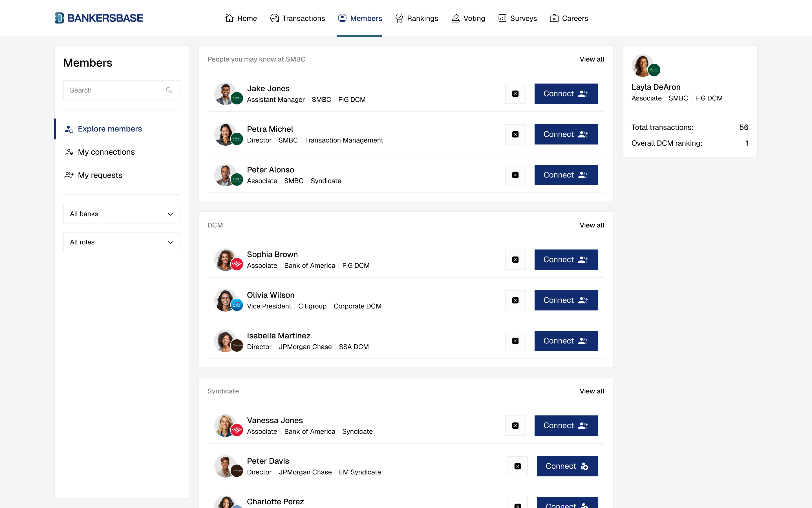This screenshot has width=812, height=508.
Task: Open Layla DeAron profile avatar
Action: 643,65
